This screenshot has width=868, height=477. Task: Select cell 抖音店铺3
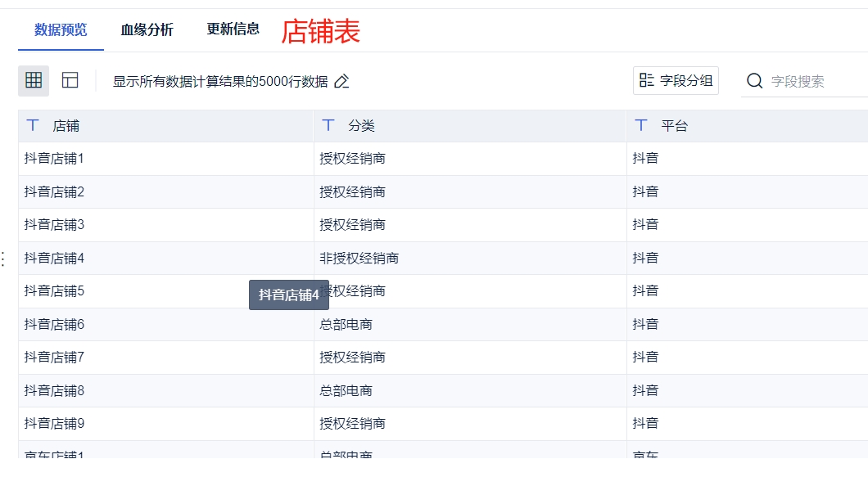click(166, 225)
